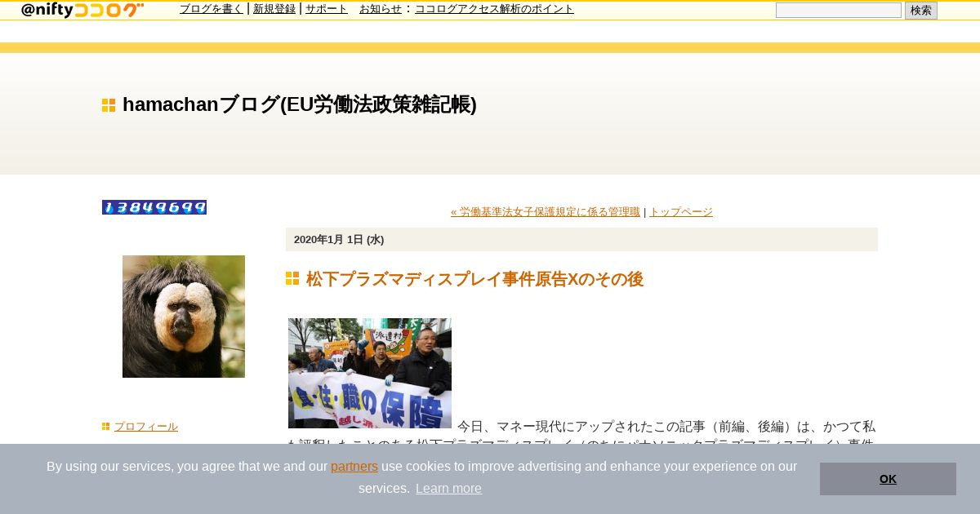
Task: Click the yellow squares icon beside article title
Action: [x=292, y=279]
